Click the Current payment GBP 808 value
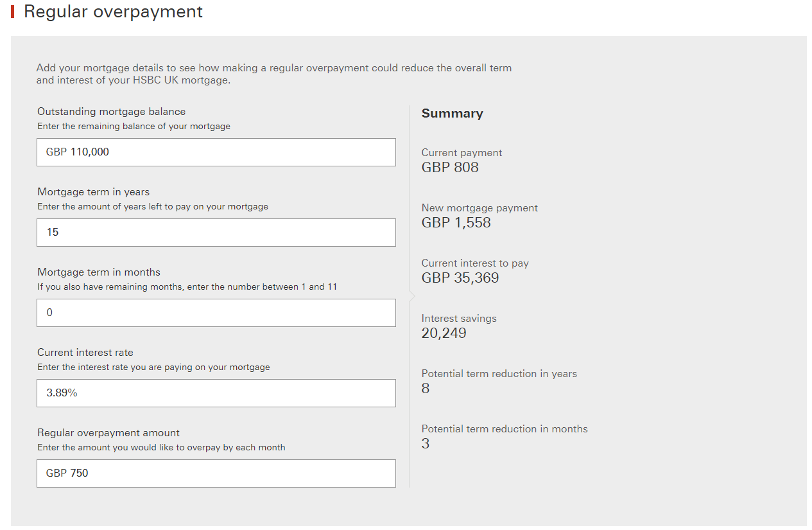The height and width of the screenshot is (530, 812). click(450, 168)
